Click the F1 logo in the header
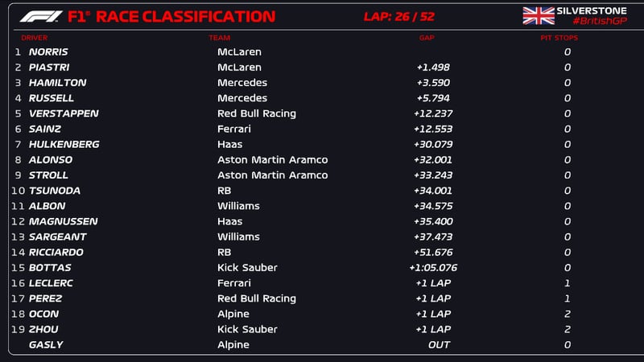Image resolution: width=644 pixels, height=362 pixels. [40, 16]
